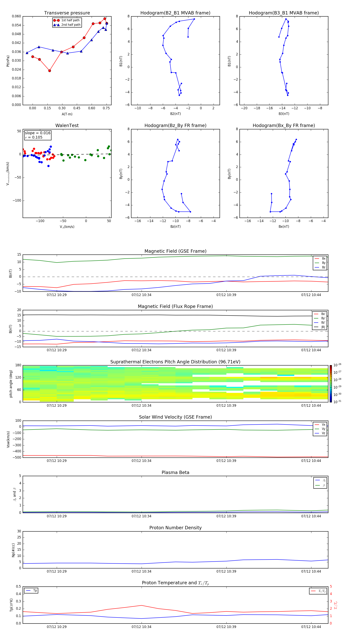Click the "B3(nT)" x-axis label
The image size is (351, 644).
(284, 114)
